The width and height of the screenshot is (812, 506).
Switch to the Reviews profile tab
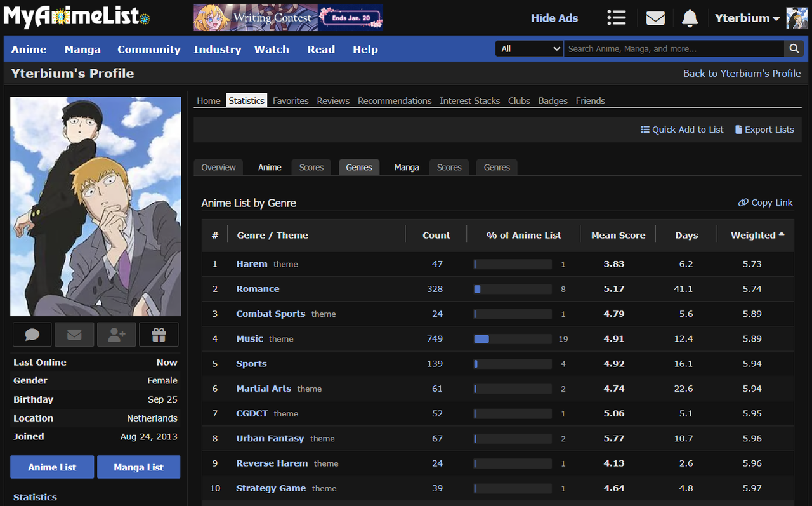(333, 100)
